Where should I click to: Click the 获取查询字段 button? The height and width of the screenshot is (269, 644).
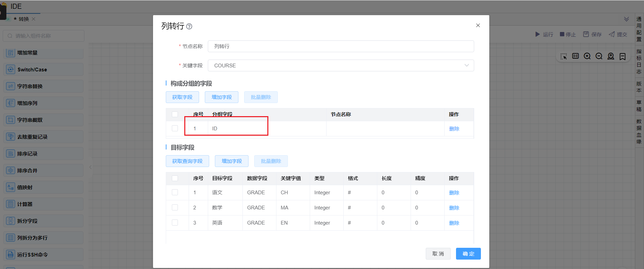coord(187,161)
